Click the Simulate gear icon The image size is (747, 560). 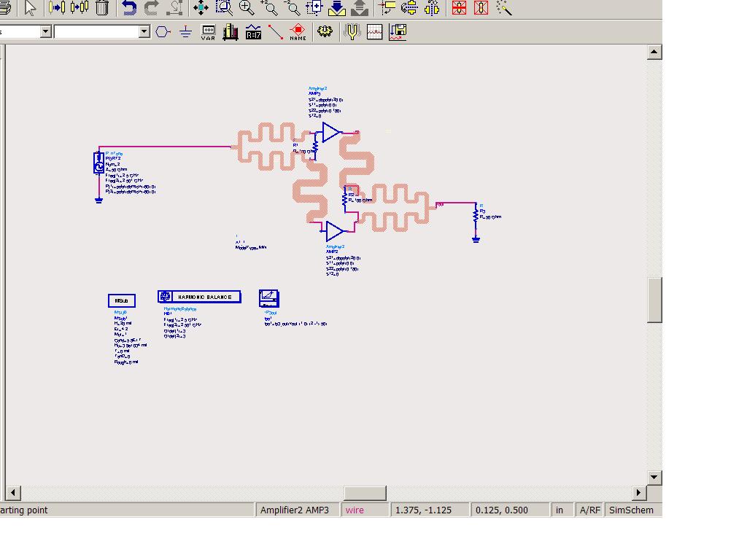(325, 32)
